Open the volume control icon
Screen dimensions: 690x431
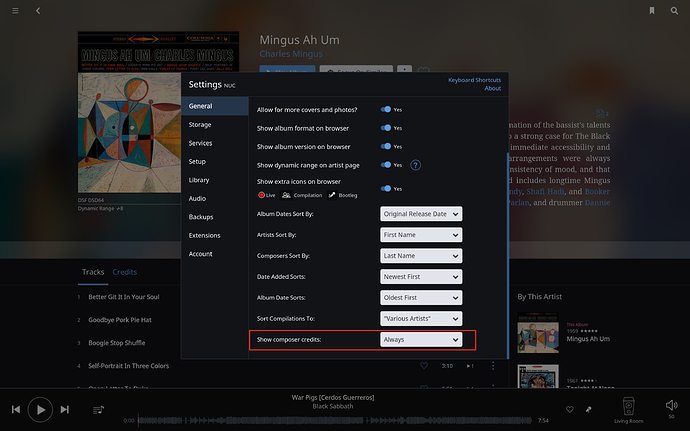pos(671,405)
